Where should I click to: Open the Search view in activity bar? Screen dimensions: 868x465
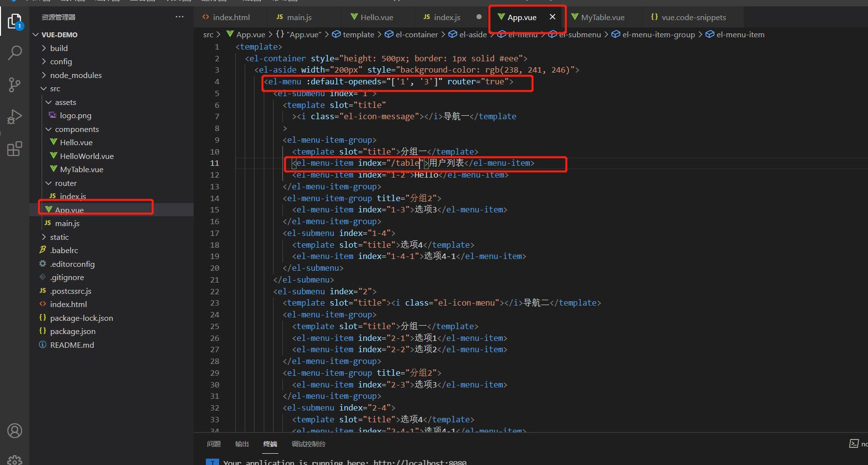(15, 52)
